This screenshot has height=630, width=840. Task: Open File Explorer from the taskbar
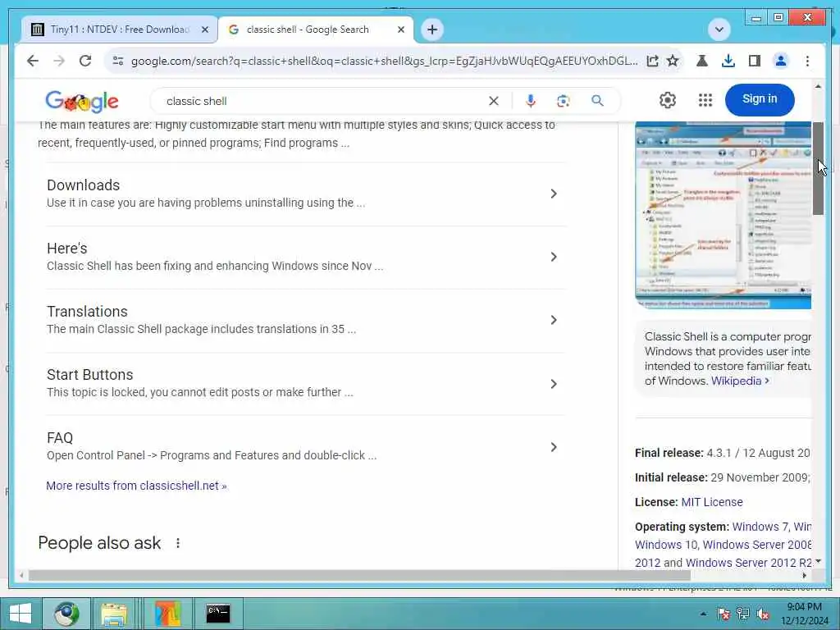(x=114, y=614)
